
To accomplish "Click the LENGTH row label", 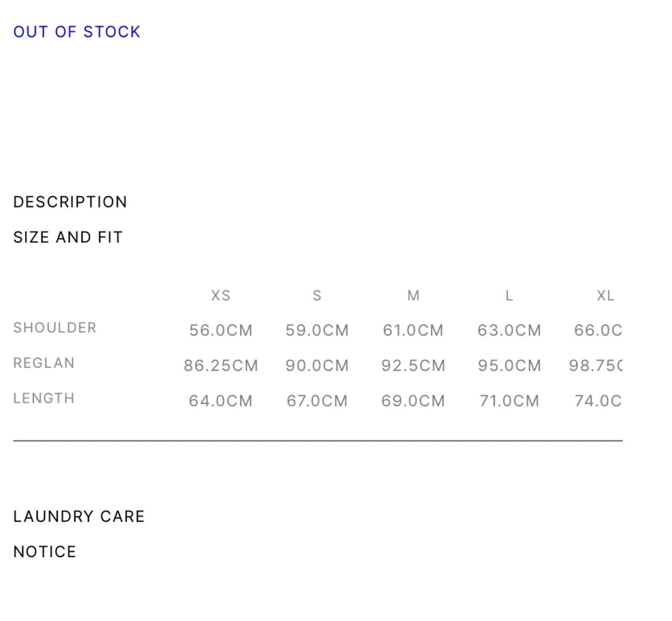I will 44,398.
